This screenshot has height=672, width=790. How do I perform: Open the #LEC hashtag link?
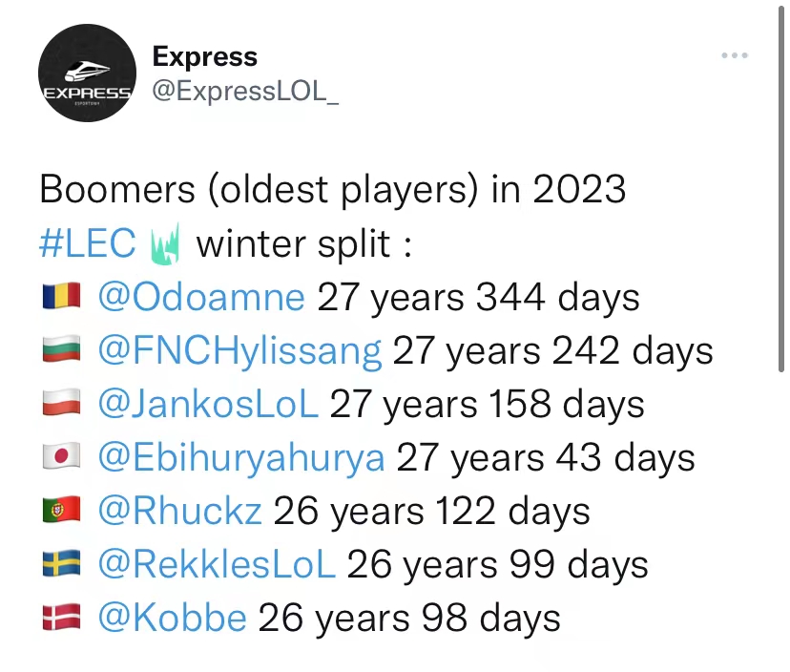pyautogui.click(x=88, y=243)
